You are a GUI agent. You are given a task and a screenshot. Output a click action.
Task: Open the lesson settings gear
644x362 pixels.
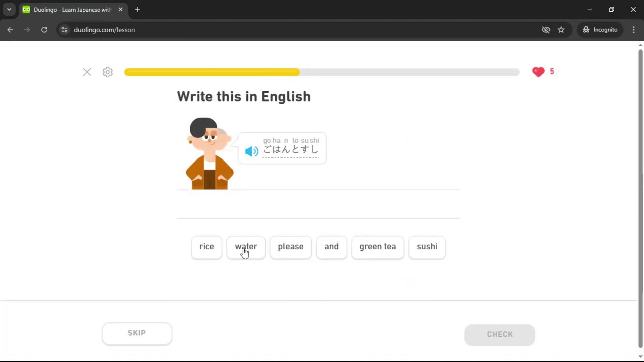pyautogui.click(x=107, y=72)
